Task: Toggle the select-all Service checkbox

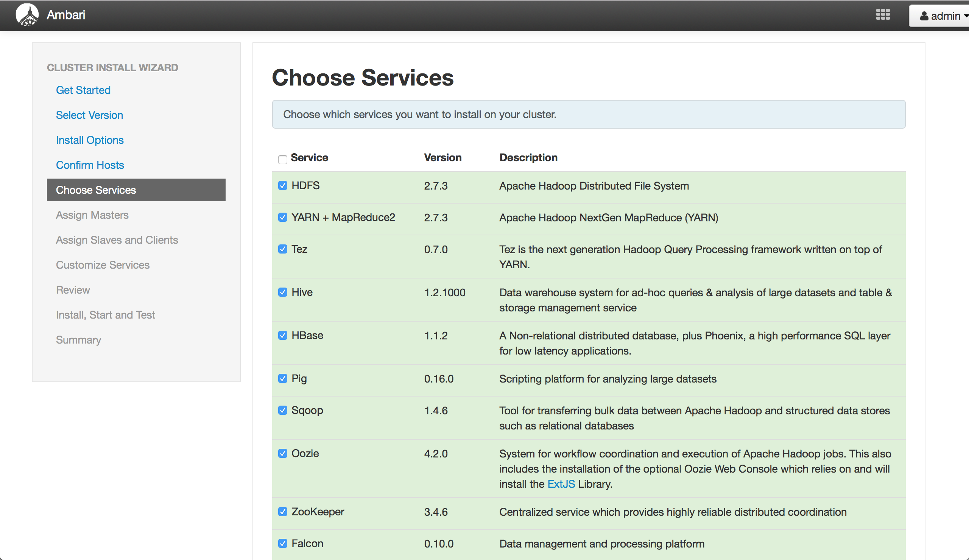Action: (x=283, y=159)
